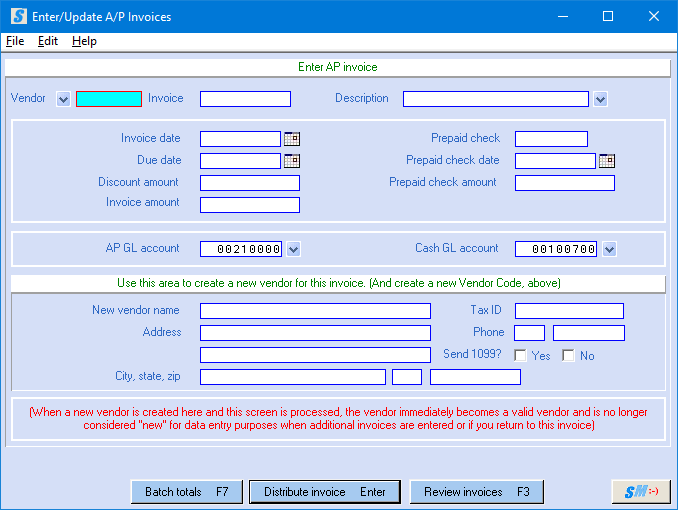The image size is (678, 510).
Task: Click the State input field
Action: click(407, 377)
